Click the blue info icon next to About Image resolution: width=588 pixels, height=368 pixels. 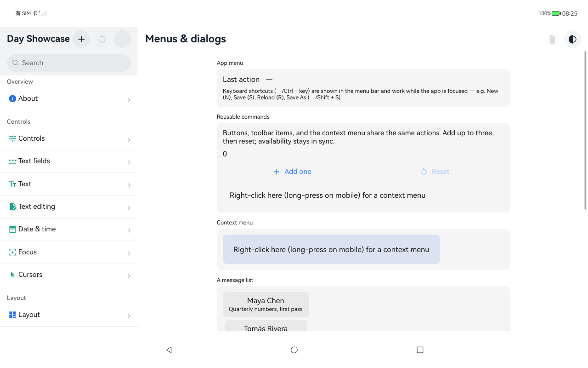click(12, 98)
